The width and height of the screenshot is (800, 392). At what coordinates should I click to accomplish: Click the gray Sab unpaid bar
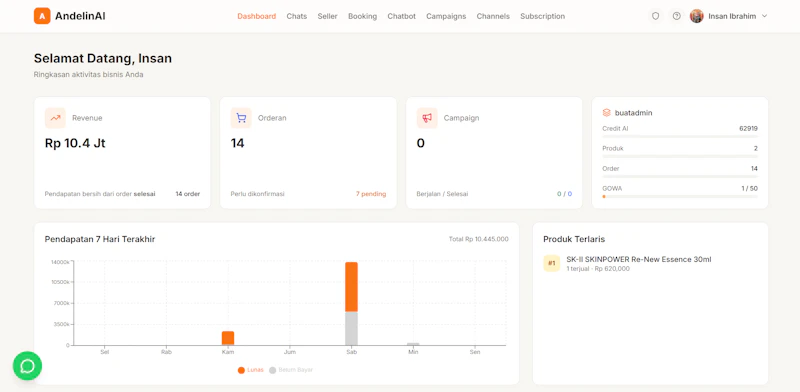click(352, 328)
